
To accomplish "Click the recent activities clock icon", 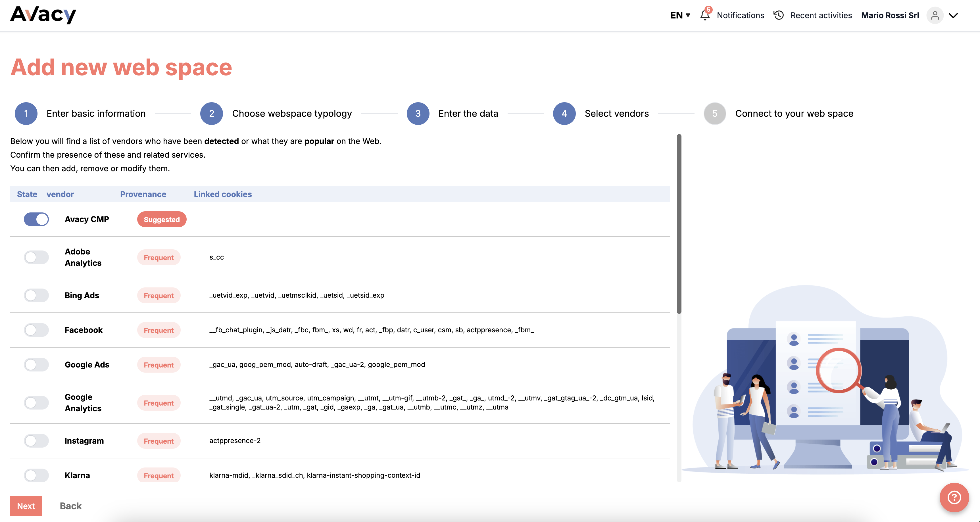I will 778,15.
